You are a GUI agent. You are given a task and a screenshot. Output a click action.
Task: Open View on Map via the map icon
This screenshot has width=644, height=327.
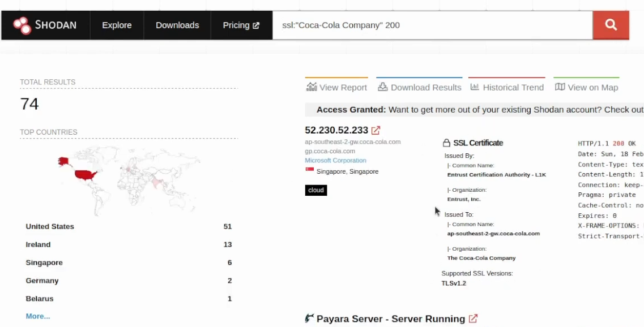[561, 87]
